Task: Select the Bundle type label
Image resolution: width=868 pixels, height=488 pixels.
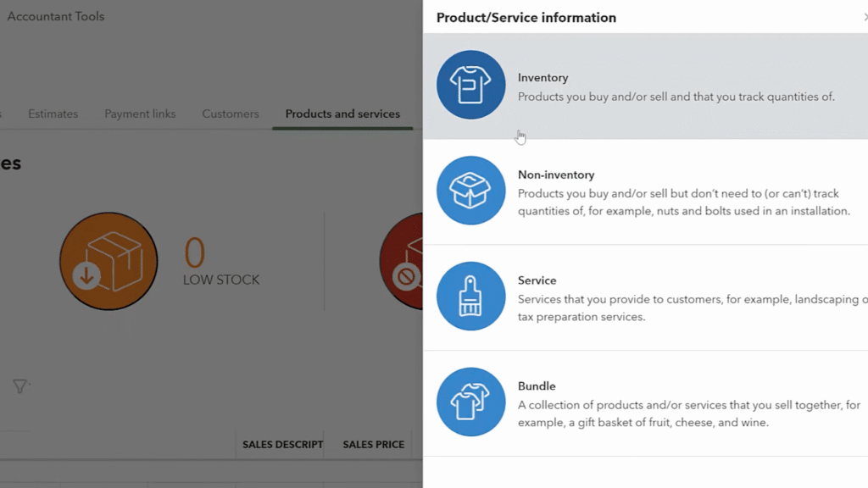Action: coord(537,386)
